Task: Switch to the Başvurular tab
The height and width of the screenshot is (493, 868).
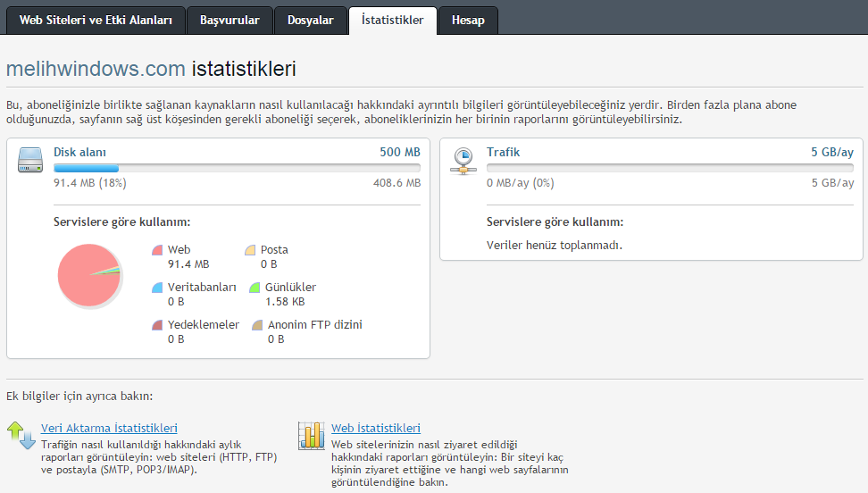Action: (x=230, y=21)
